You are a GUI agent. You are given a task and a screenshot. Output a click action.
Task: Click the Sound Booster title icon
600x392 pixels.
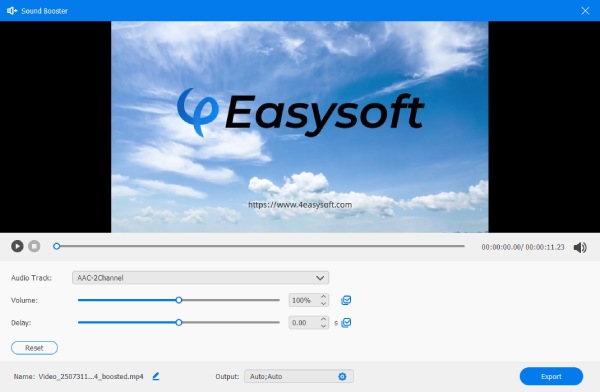12,11
